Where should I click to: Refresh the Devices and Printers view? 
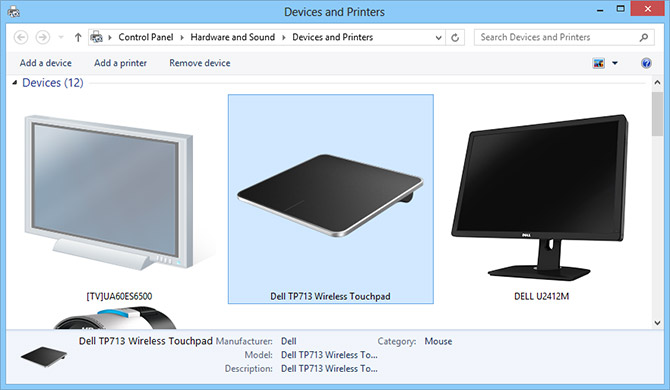455,38
